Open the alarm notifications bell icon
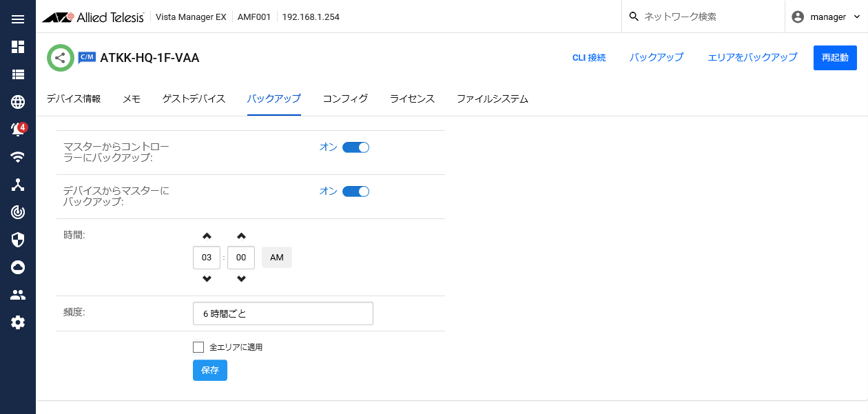868x414 pixels. pos(18,130)
